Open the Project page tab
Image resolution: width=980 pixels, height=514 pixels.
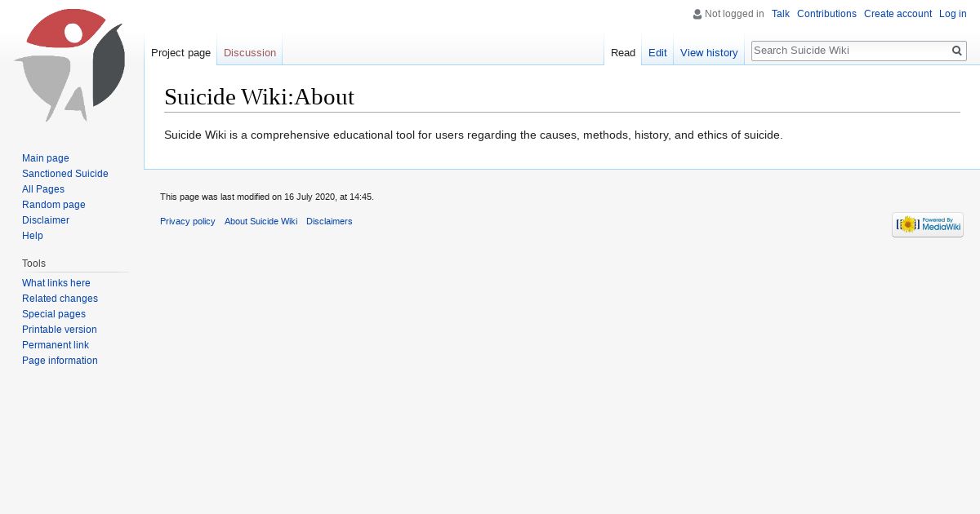point(180,53)
